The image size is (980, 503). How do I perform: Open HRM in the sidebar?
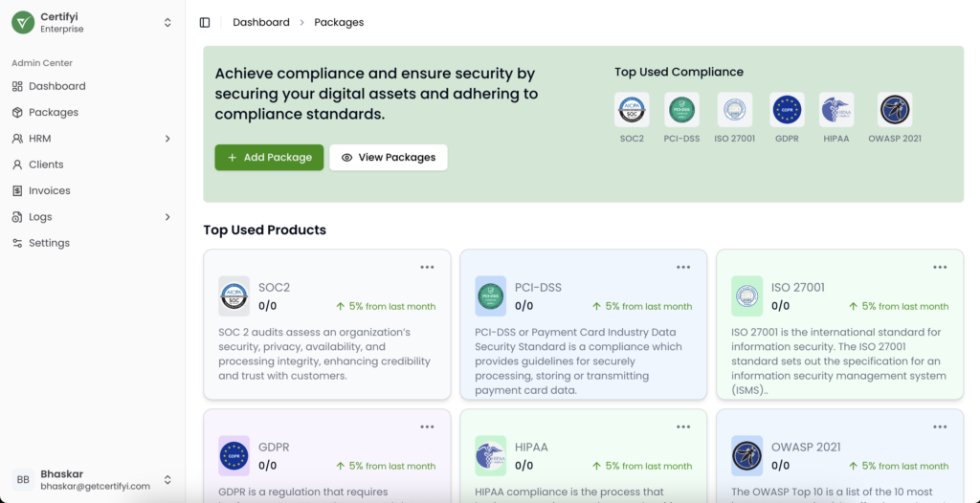(x=93, y=139)
